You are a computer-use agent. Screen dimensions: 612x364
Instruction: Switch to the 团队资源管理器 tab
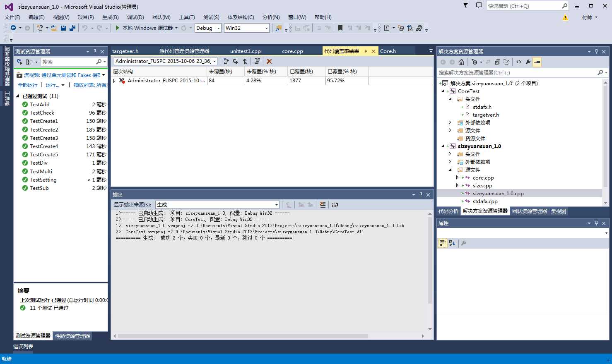(x=529, y=211)
